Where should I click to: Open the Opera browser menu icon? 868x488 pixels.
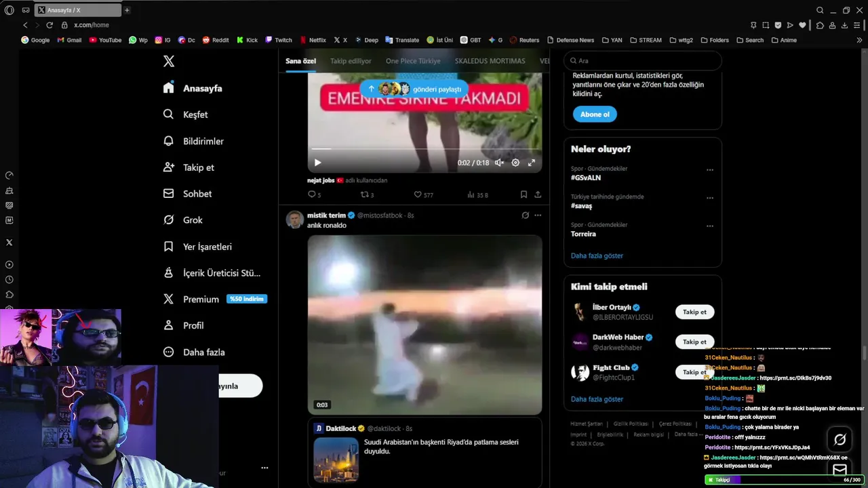coord(9,10)
